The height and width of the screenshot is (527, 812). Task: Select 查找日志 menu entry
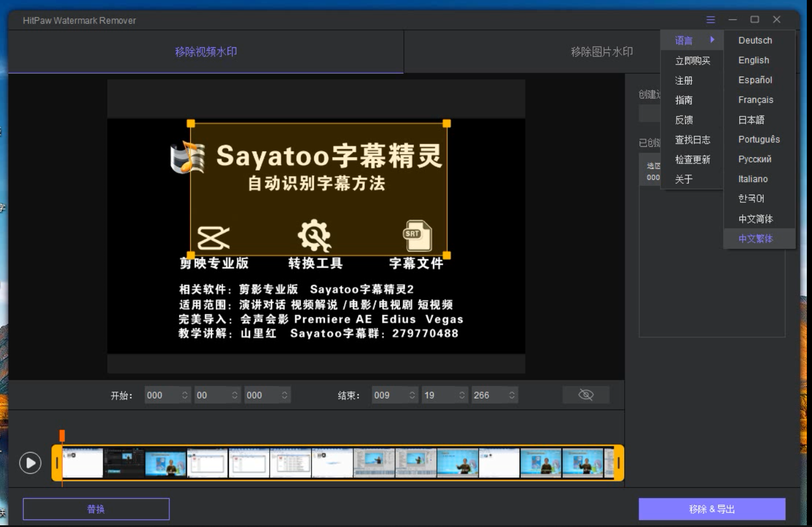(x=692, y=139)
